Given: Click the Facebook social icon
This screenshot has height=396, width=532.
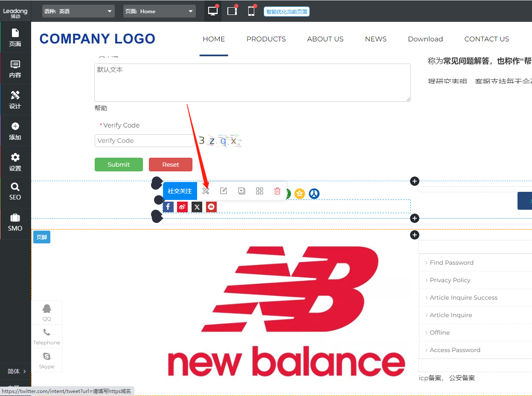Looking at the screenshot, I should [x=168, y=207].
